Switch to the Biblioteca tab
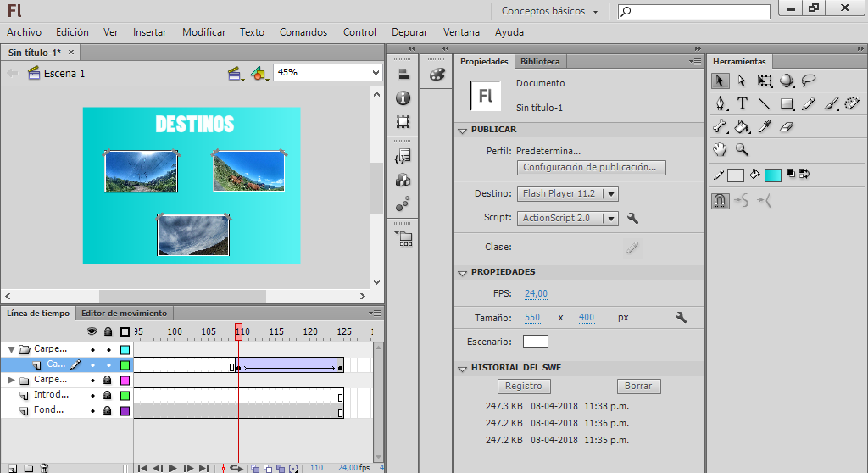 (540, 62)
